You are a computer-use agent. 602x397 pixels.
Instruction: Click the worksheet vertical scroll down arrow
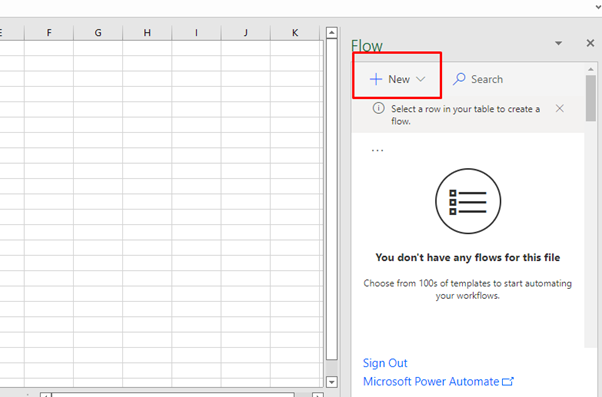(x=332, y=382)
